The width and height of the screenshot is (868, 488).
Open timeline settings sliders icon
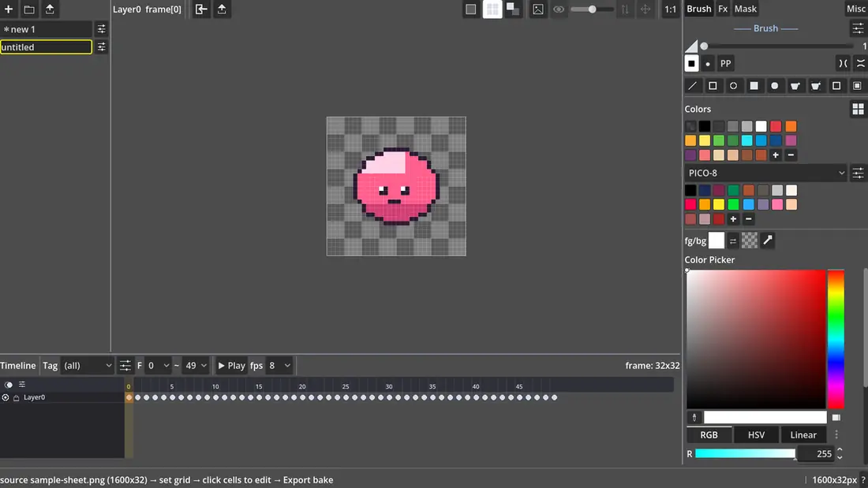click(x=125, y=366)
